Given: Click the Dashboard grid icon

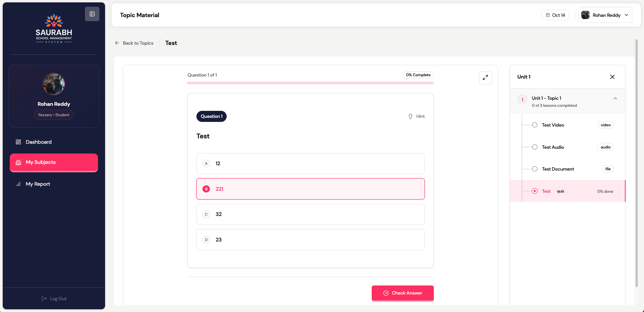Looking at the screenshot, I should point(18,142).
